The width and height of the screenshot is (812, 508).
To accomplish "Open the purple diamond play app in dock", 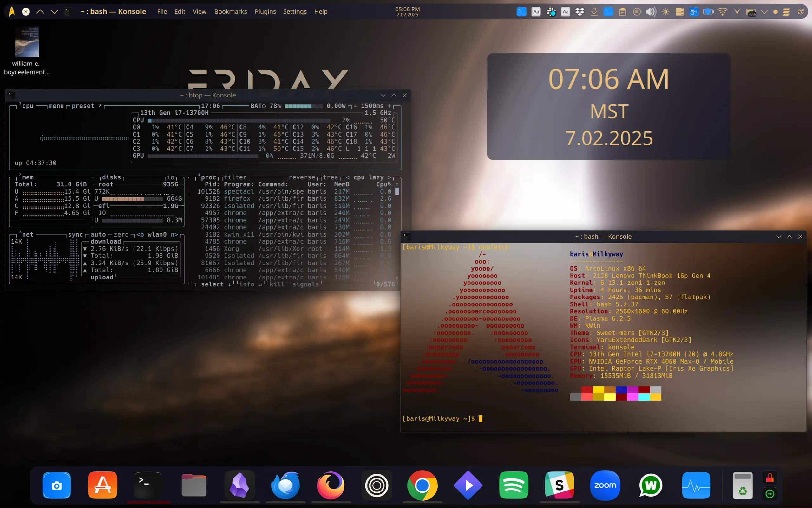I will tap(468, 485).
